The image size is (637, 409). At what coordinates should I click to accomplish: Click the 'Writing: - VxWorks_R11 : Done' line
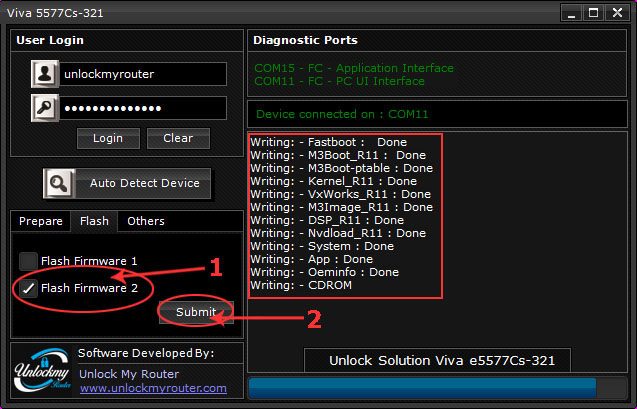(x=340, y=194)
